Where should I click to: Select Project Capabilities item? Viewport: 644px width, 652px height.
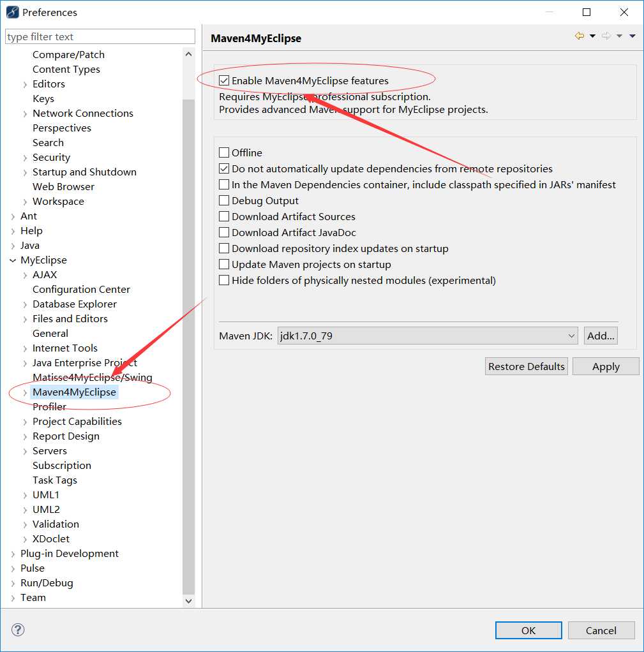pos(77,421)
